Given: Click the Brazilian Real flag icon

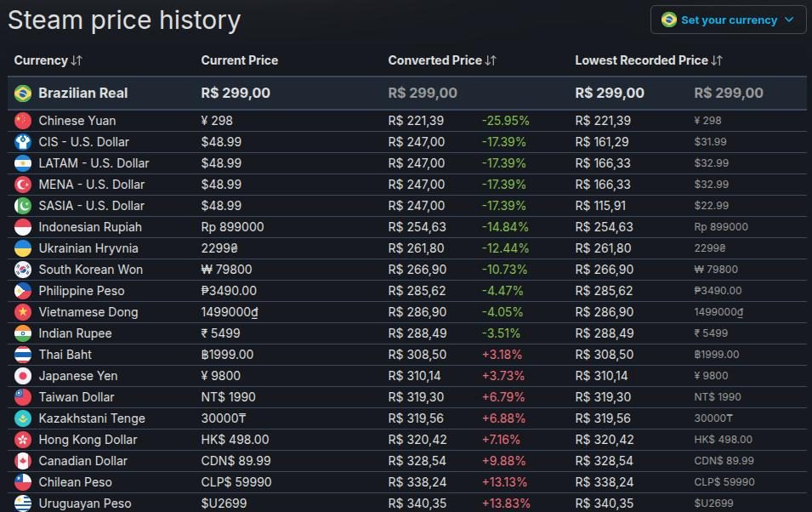Looking at the screenshot, I should [23, 94].
